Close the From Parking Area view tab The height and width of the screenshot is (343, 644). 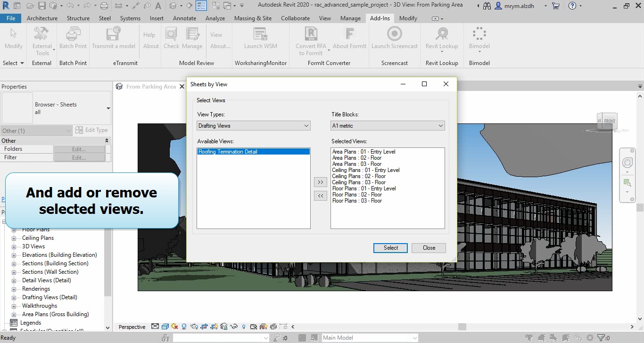click(182, 87)
